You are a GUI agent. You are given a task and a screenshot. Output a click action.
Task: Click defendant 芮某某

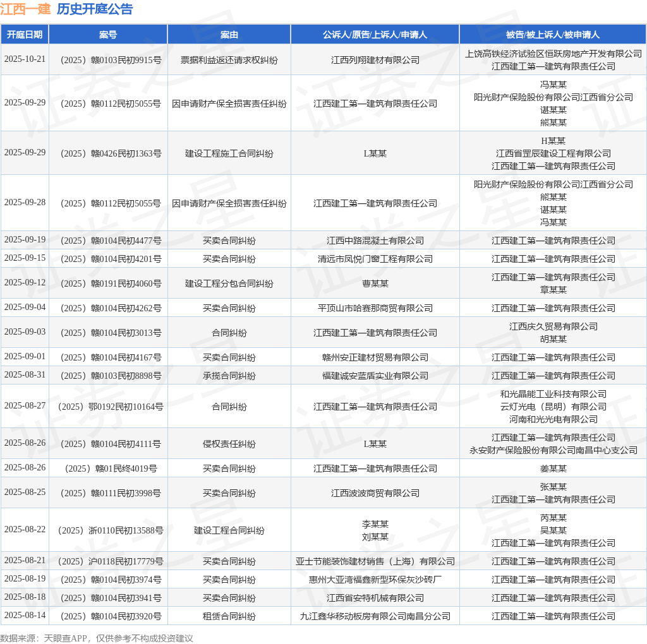pos(553,518)
